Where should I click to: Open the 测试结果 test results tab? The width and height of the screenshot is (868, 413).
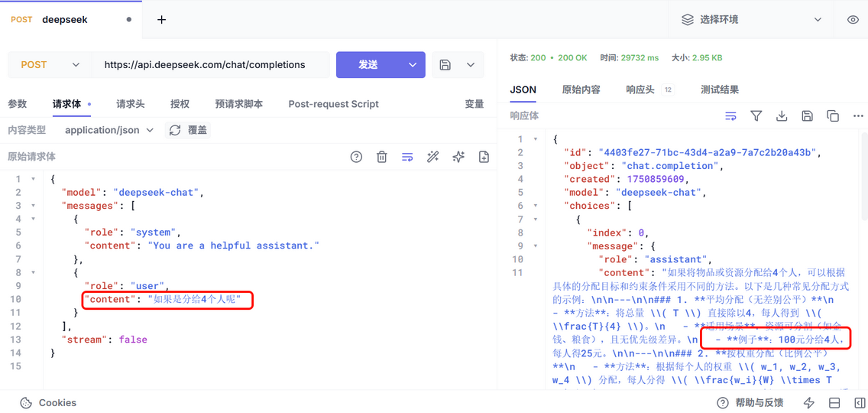(719, 89)
